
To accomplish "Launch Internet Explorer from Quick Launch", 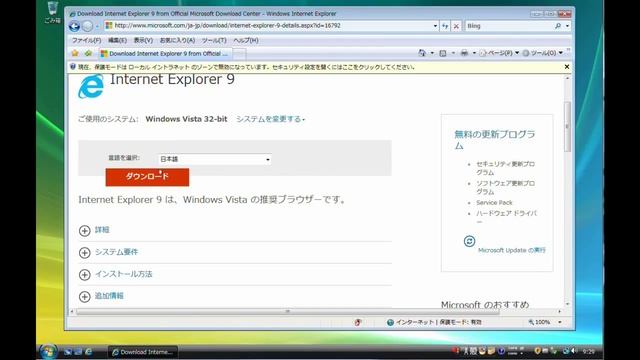I will pyautogui.click(x=88, y=351).
